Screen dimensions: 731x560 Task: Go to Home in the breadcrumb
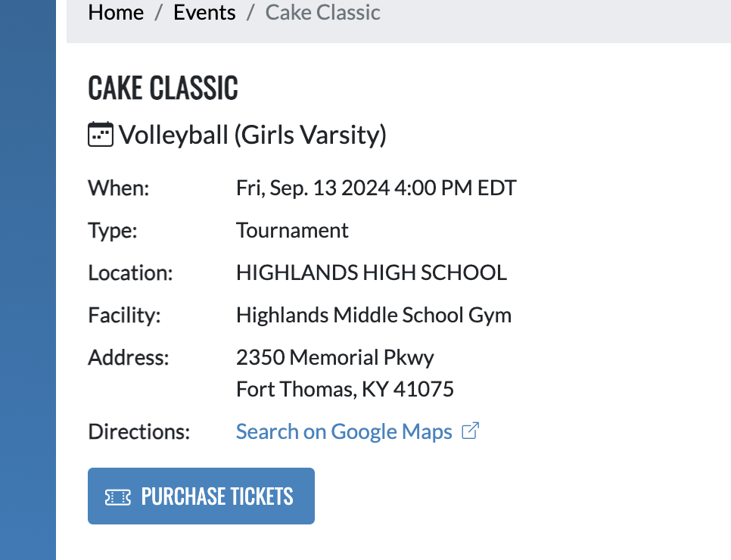(116, 13)
